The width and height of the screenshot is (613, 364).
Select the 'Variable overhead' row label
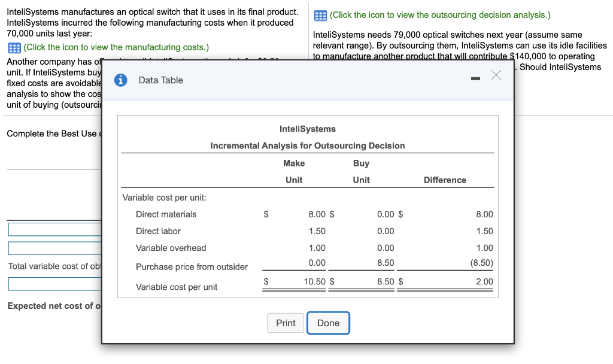(x=171, y=248)
